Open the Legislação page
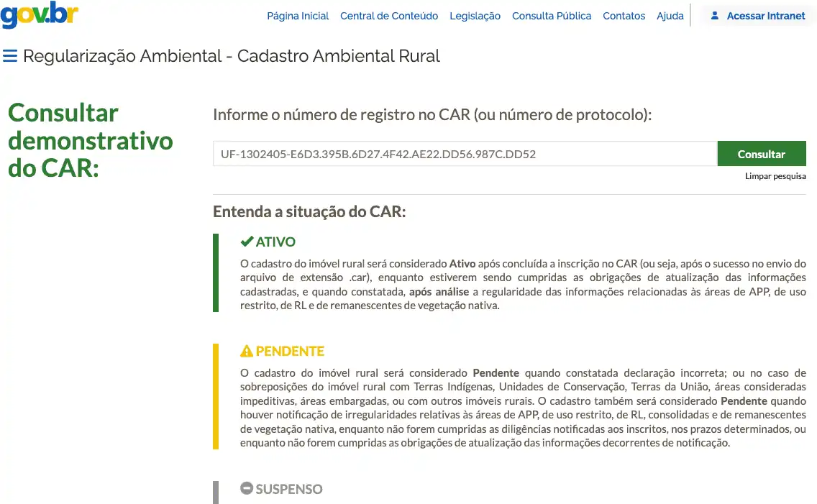The width and height of the screenshot is (817, 504). pos(475,16)
